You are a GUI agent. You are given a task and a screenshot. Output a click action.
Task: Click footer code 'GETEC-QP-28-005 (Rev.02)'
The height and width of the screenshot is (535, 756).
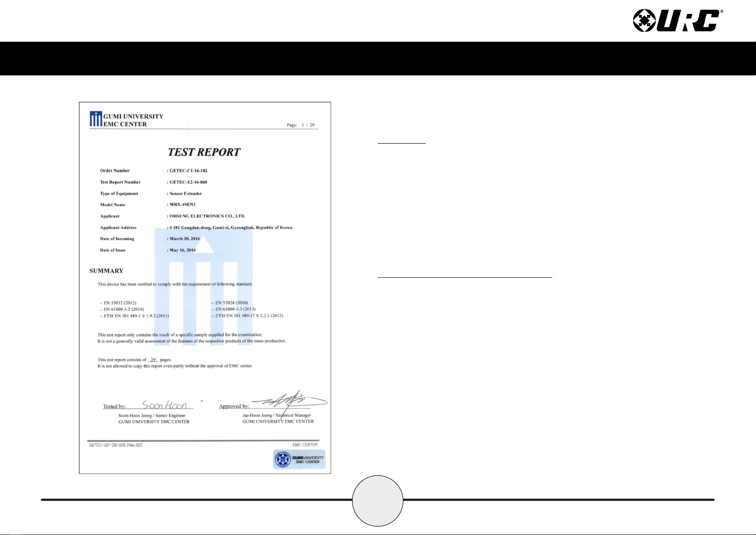click(116, 445)
